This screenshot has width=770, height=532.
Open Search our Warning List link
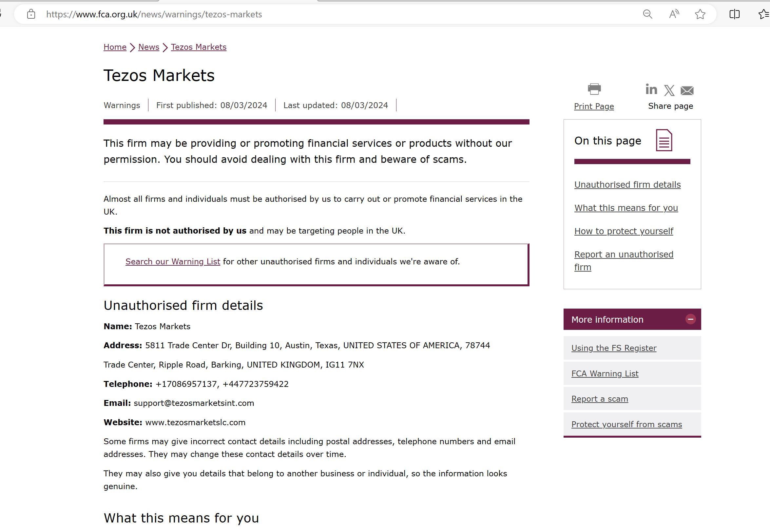point(173,262)
